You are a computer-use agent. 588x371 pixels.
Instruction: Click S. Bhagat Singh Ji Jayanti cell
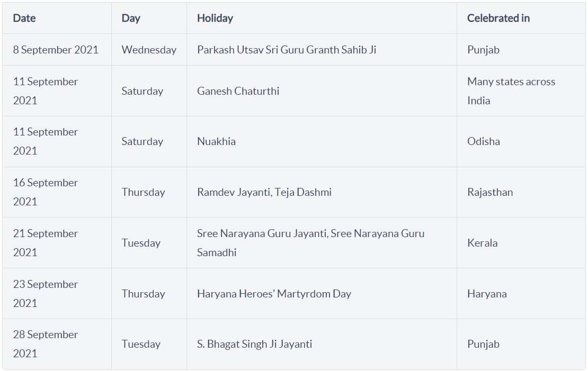(254, 344)
